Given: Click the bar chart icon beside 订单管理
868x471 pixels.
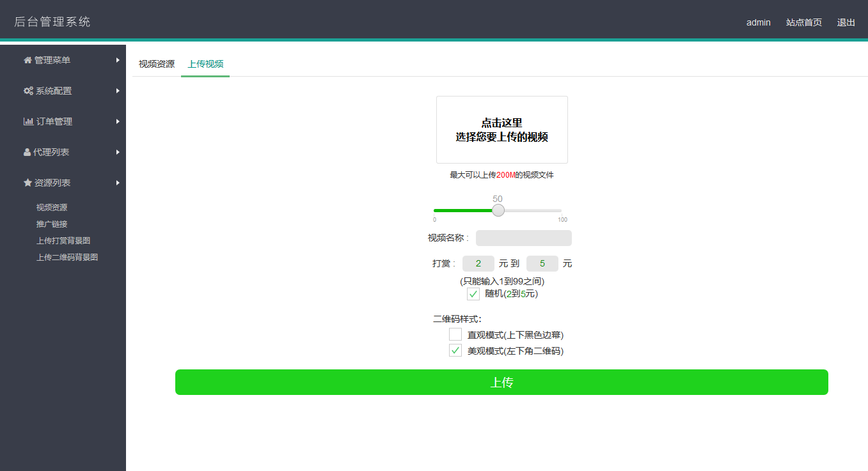Looking at the screenshot, I should (x=28, y=121).
